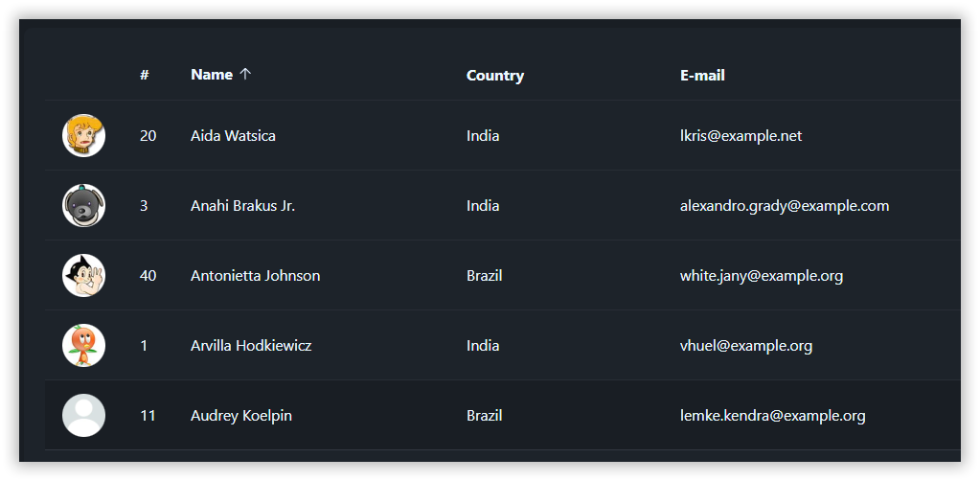Select the Aida Watsica name cell

233,136
